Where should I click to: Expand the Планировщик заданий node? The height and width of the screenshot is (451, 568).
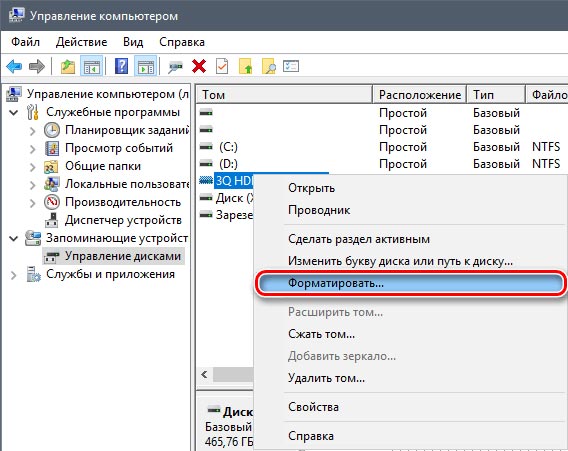coord(32,130)
